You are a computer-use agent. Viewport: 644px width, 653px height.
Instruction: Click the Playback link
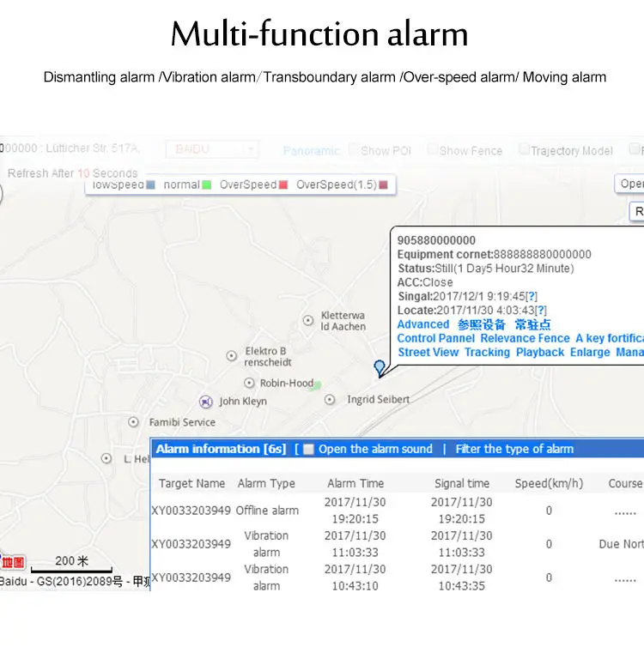[540, 353]
